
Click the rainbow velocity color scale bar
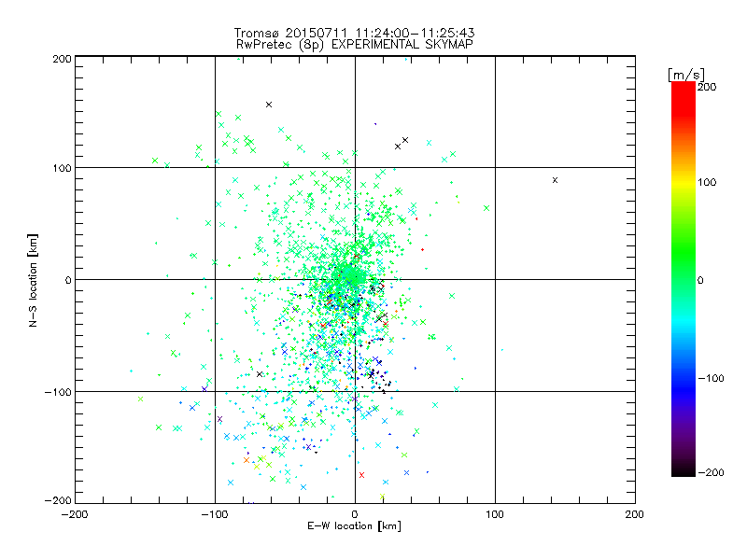click(684, 279)
